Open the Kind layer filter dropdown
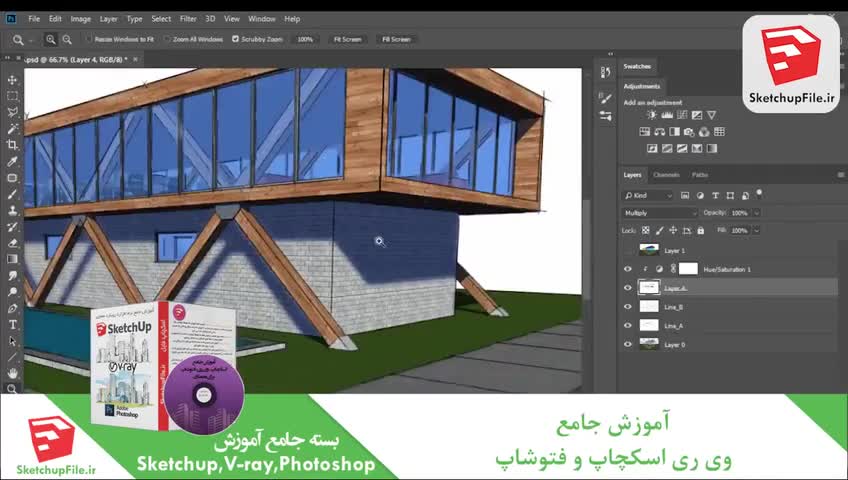The height and width of the screenshot is (480, 848). pyautogui.click(x=648, y=196)
